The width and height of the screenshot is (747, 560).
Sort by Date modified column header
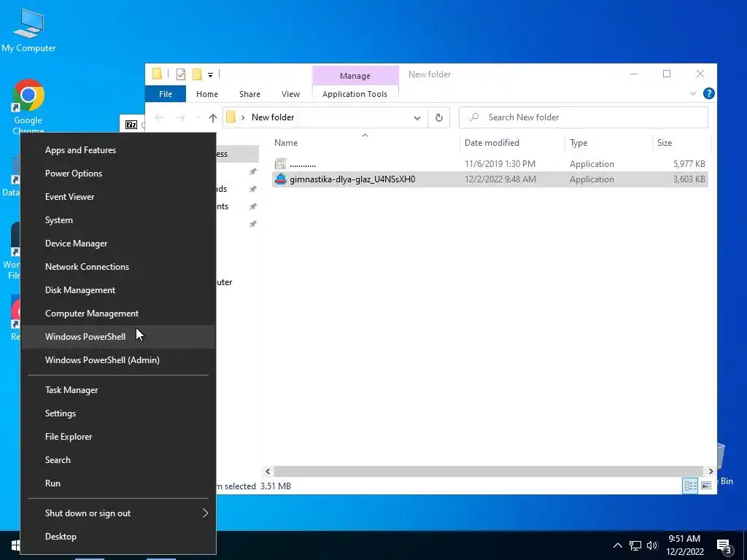click(x=492, y=143)
